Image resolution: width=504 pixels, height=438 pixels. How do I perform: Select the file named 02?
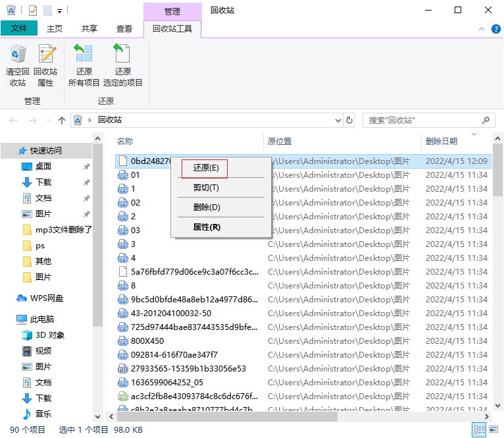click(136, 202)
